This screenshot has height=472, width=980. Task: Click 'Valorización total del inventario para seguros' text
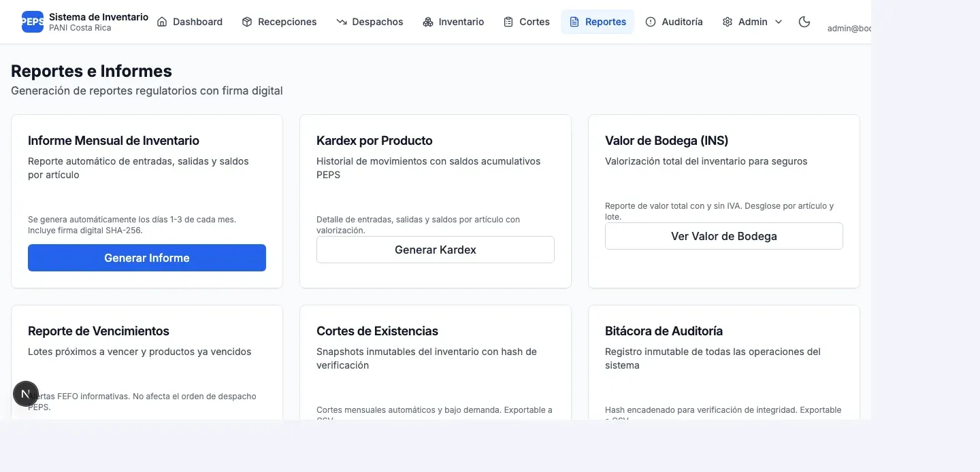tap(706, 161)
